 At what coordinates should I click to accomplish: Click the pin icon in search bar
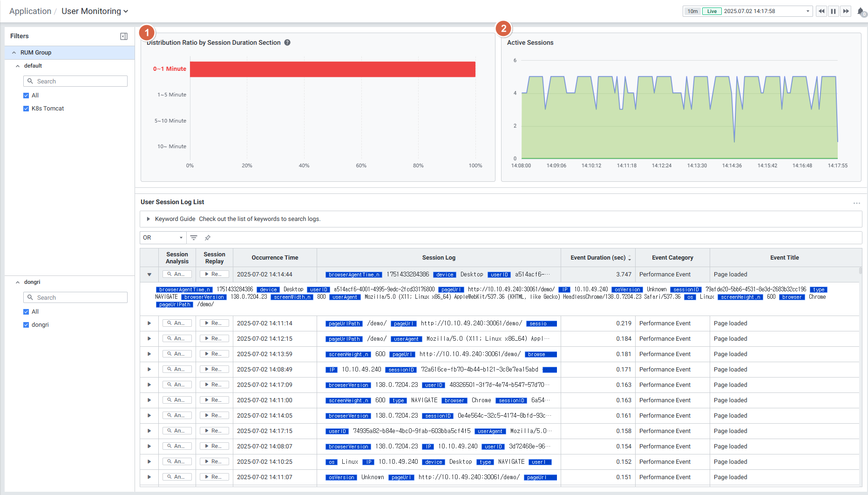coord(208,238)
